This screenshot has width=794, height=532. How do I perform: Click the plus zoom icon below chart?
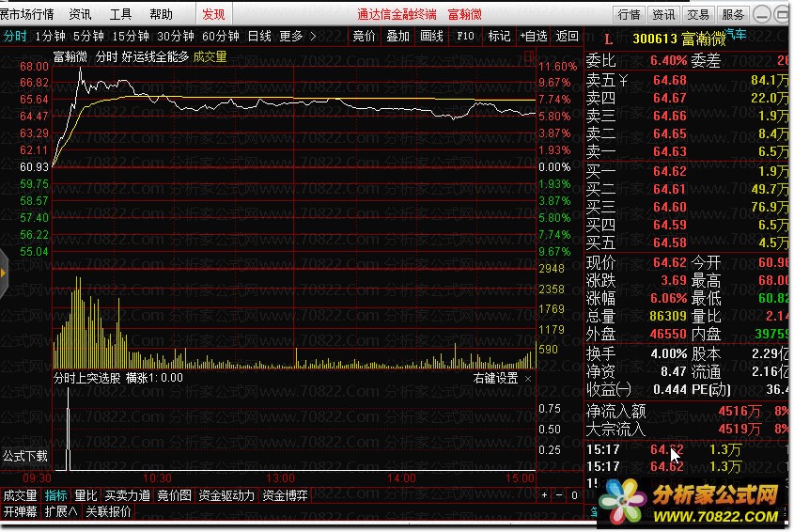[544, 495]
